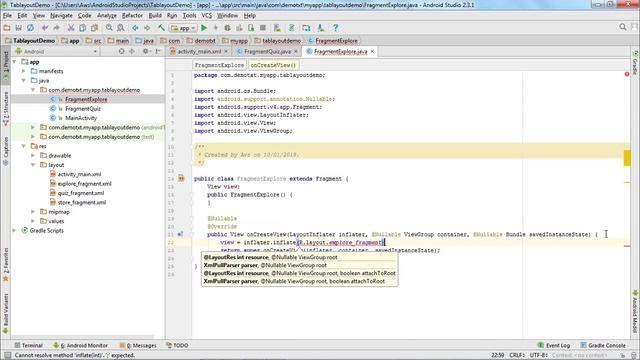Screen dimensions: 640x360
Task: Collapse the layout folder
Action: click(33, 165)
